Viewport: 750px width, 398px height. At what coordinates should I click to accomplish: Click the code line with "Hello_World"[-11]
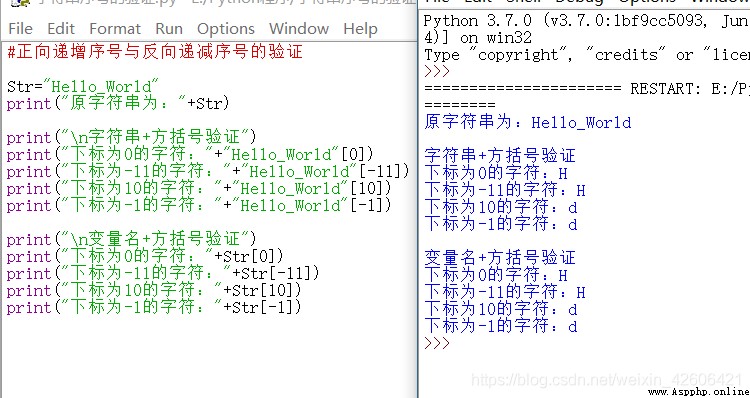(x=208, y=171)
